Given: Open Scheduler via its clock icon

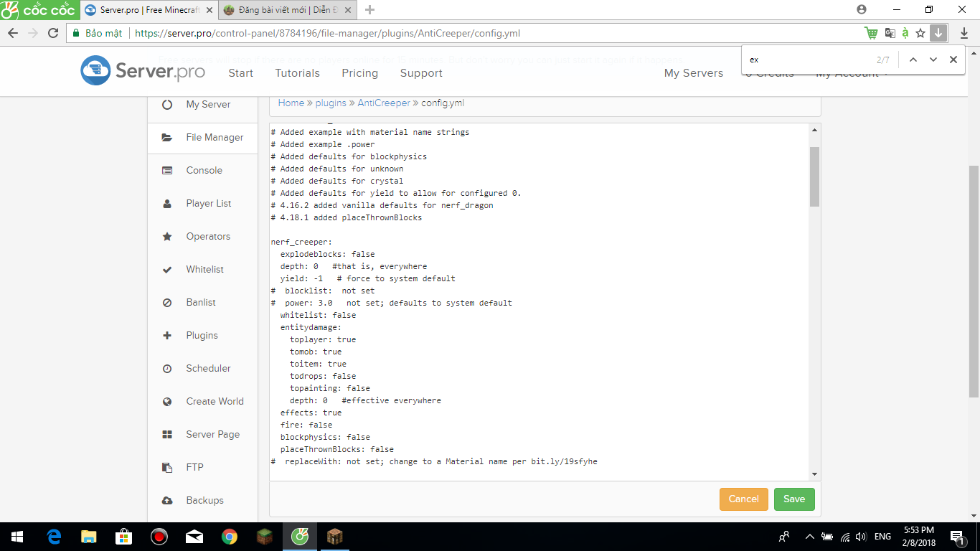Looking at the screenshot, I should coord(167,368).
